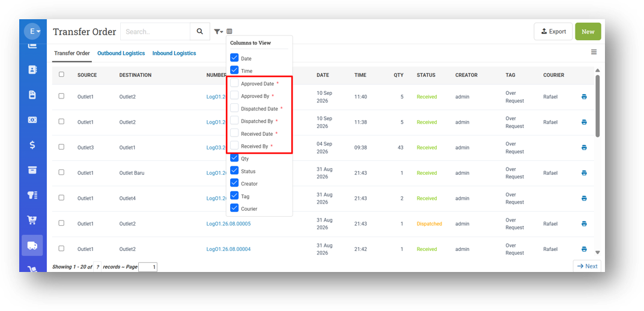
Task: Click the green New button
Action: [x=588, y=32]
